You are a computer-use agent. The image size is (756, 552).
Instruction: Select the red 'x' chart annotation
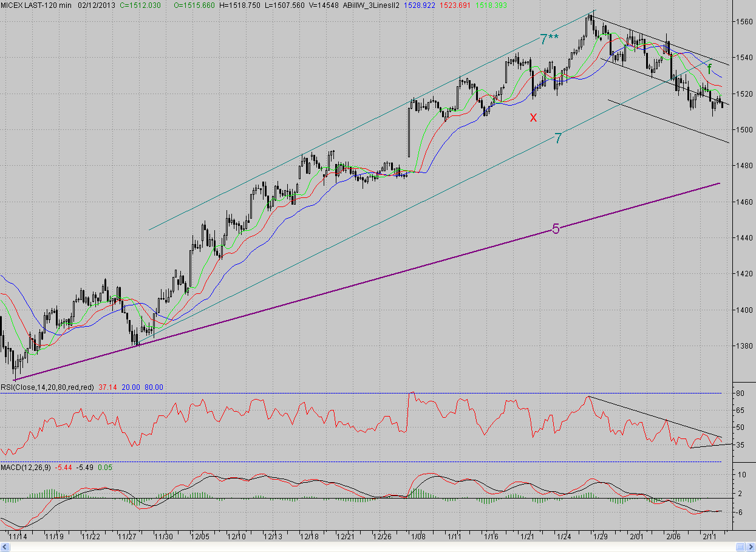tap(533, 117)
